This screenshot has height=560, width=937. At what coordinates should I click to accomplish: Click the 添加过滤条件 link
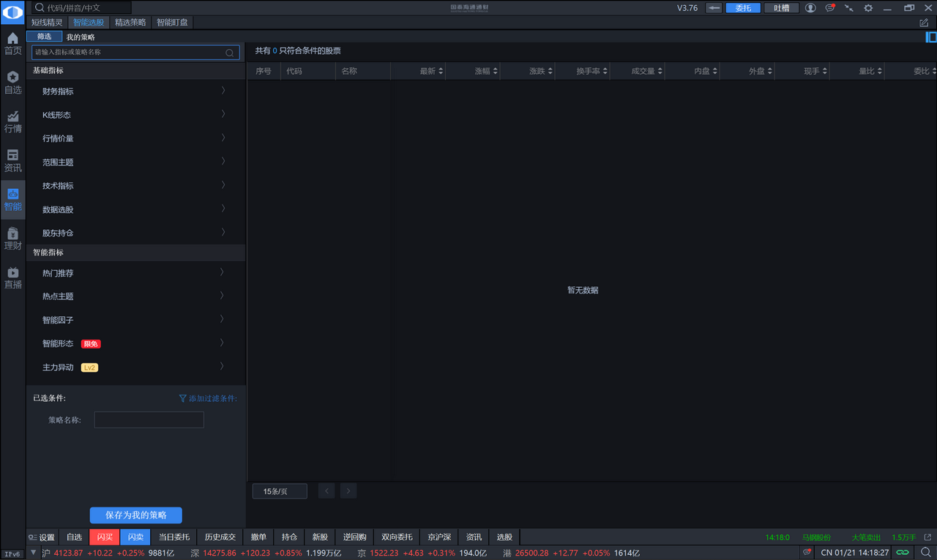pos(208,398)
